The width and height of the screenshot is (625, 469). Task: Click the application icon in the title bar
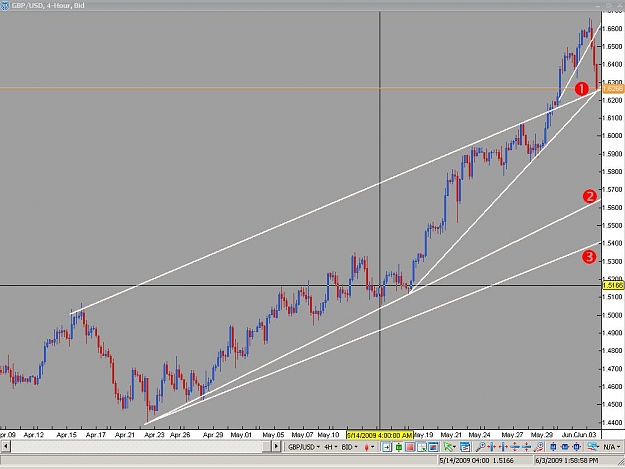[5, 6]
